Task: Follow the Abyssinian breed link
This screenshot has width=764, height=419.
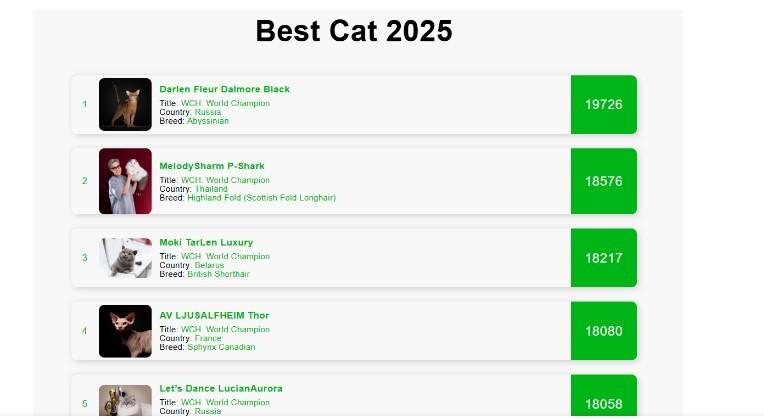Action: click(x=208, y=121)
